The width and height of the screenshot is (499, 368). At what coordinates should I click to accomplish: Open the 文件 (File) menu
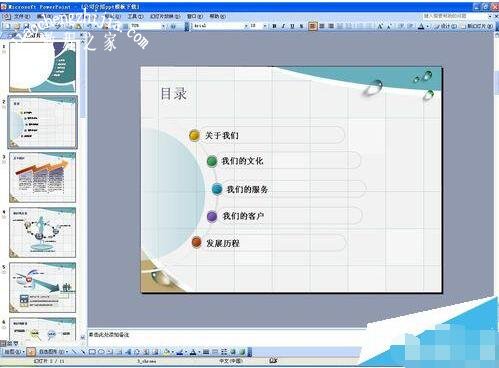(22, 16)
